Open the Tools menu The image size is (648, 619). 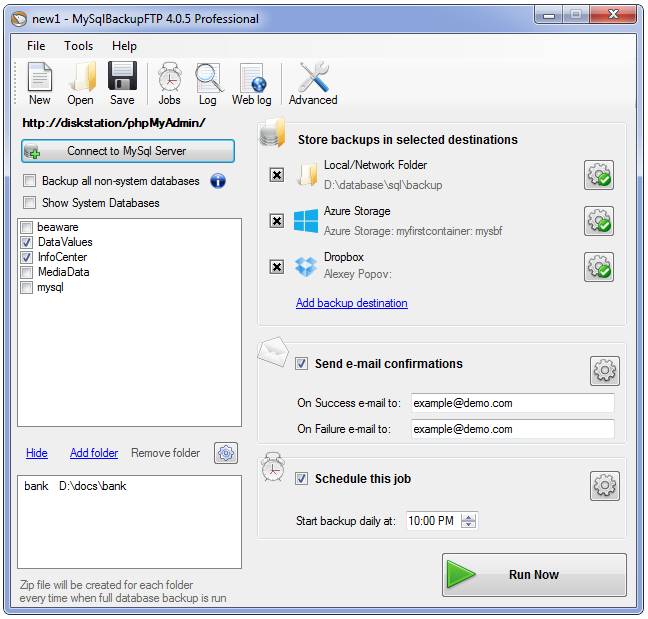click(79, 46)
